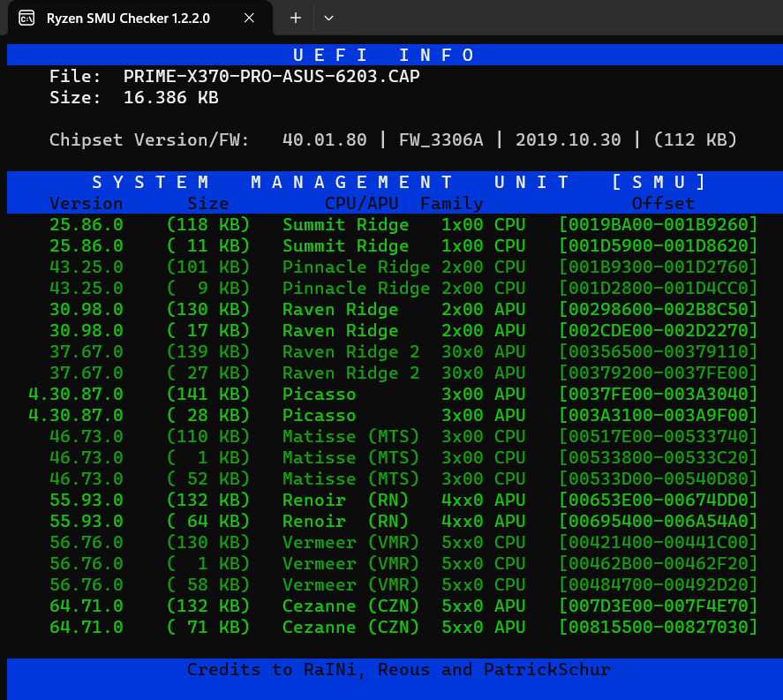This screenshot has height=700, width=783.
Task: Click version 55.93.0 in the 132 KB row
Action: [86, 501]
